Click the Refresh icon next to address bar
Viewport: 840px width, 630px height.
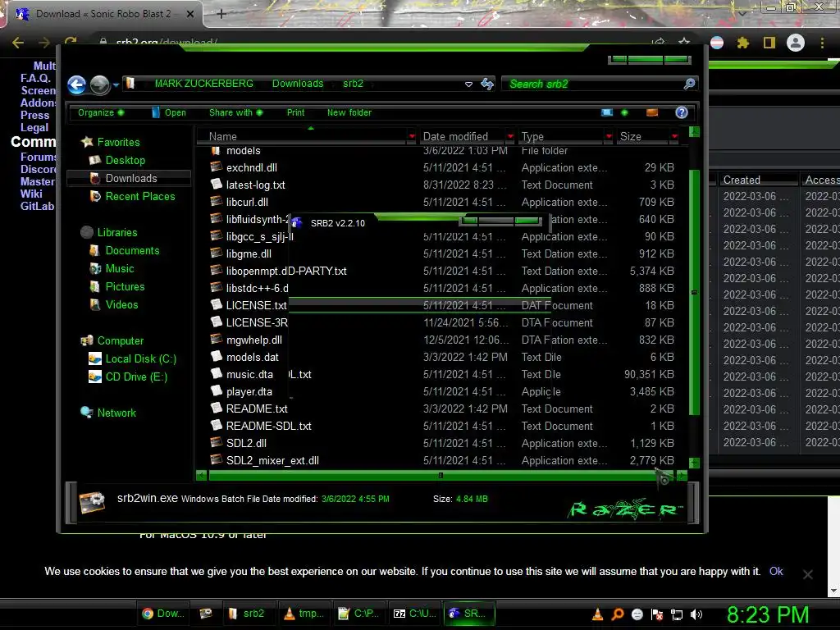pos(487,84)
